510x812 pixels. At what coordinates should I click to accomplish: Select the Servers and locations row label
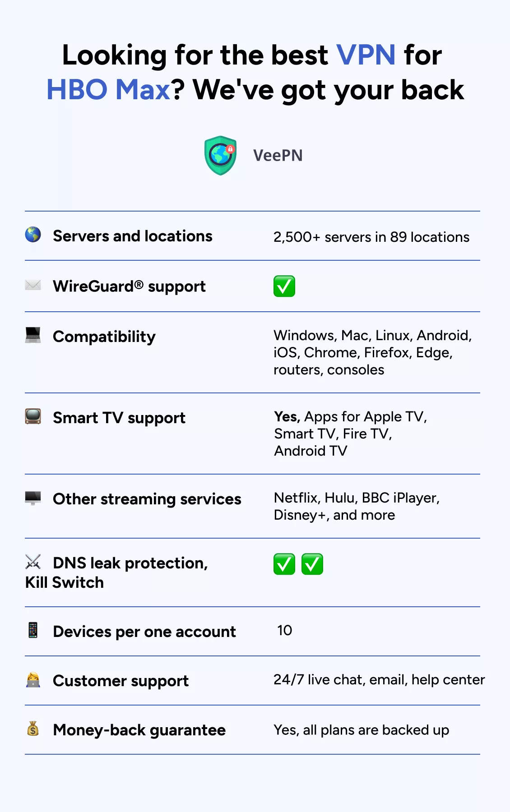click(x=133, y=236)
